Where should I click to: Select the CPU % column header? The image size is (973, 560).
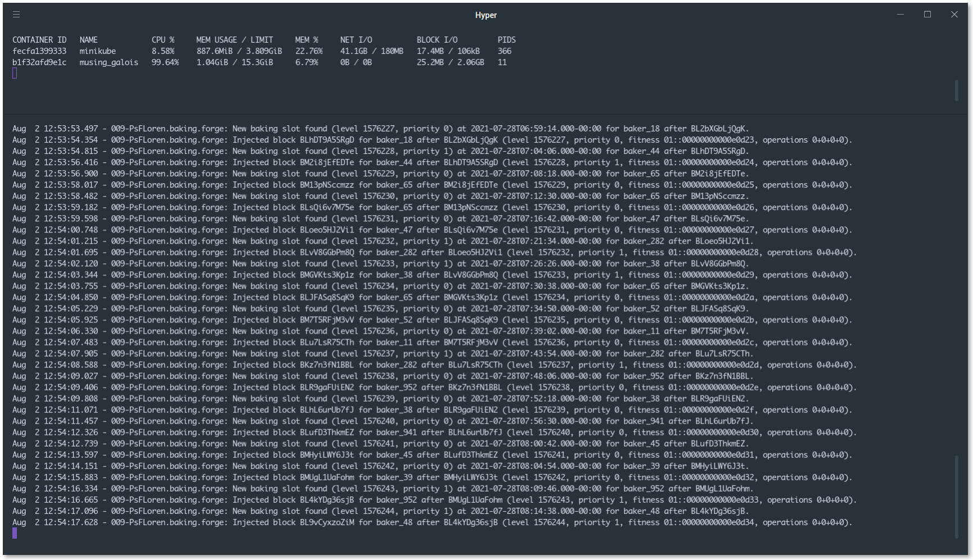[x=163, y=40]
